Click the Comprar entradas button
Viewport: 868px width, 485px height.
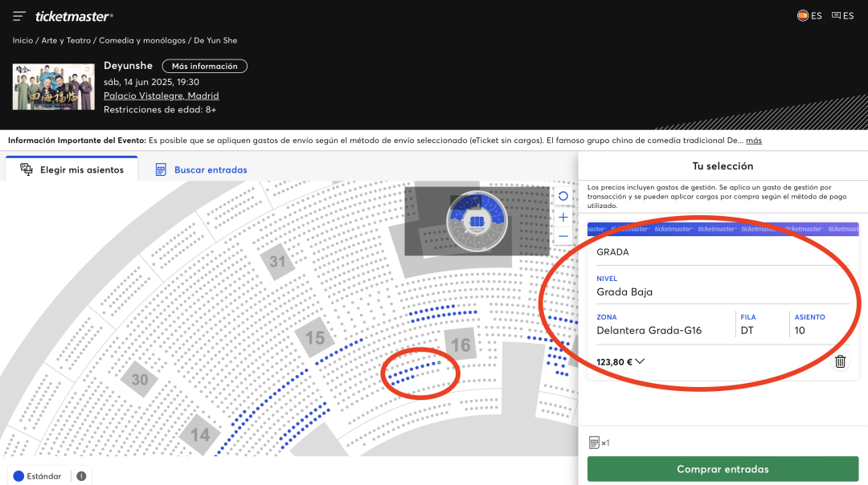(x=723, y=469)
